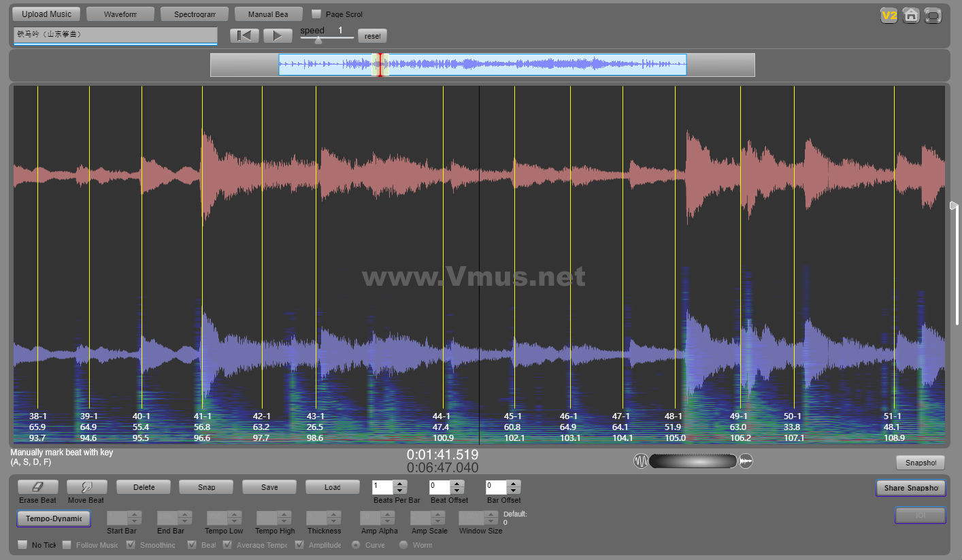Click the Bar Offset input field

coord(496,487)
